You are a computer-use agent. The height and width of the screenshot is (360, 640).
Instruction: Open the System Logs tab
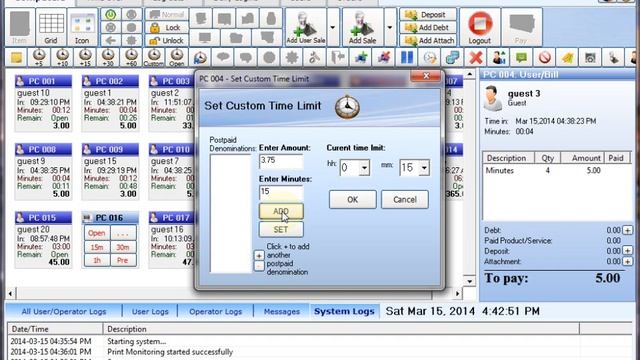(344, 311)
